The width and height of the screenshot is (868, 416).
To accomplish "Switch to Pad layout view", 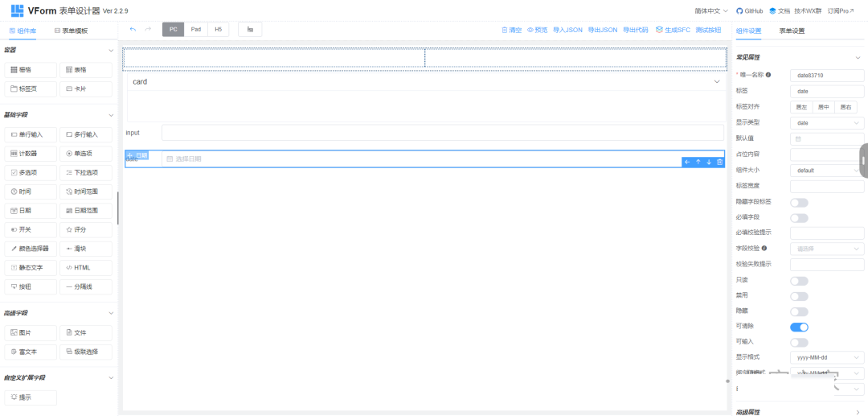I will coord(195,29).
